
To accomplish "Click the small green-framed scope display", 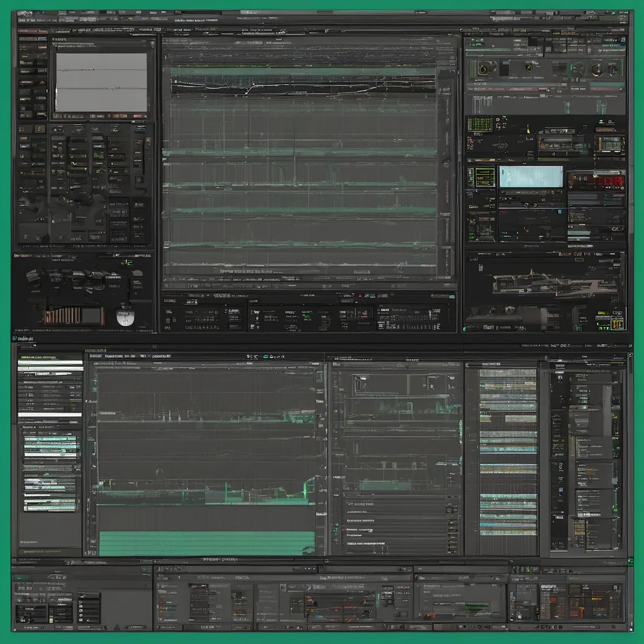I will (x=485, y=177).
